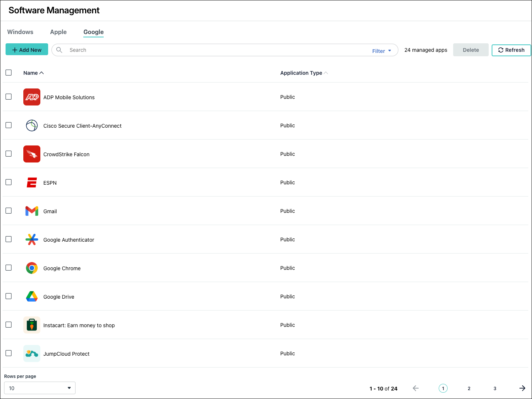532x399 pixels.
Task: Click the Google Authenticator app icon
Action: 32,239
